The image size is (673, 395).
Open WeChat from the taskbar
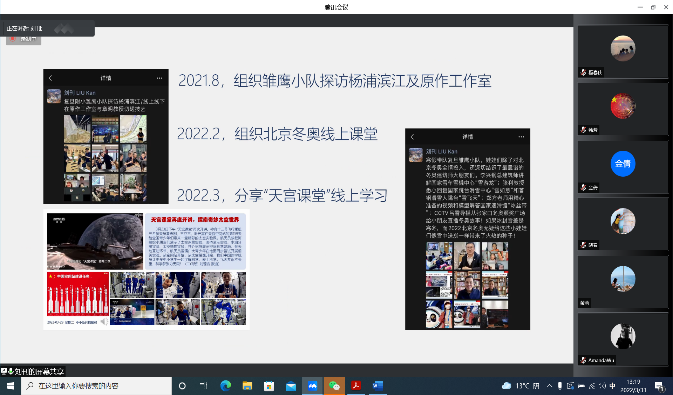click(x=334, y=386)
